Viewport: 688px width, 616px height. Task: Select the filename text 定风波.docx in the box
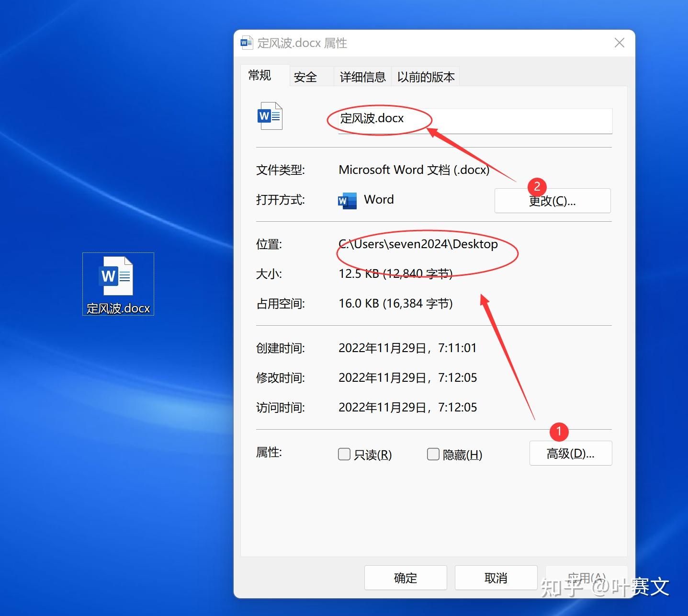click(372, 119)
